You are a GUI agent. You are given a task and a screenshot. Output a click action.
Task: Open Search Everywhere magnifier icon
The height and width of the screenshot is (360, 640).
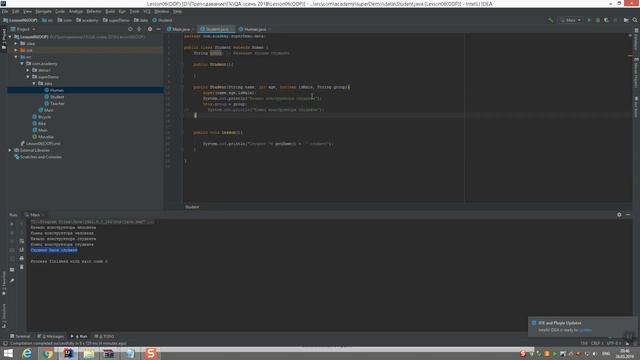(635, 20)
